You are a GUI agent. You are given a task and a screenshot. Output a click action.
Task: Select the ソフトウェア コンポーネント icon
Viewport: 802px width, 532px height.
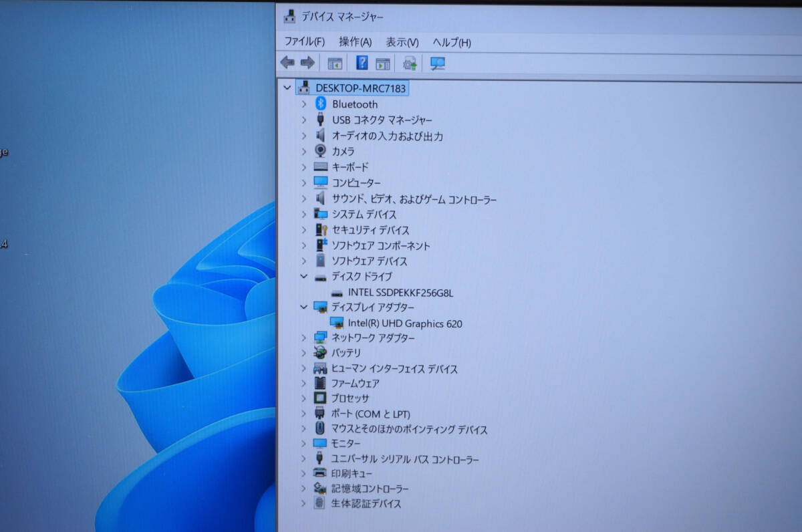point(321,245)
